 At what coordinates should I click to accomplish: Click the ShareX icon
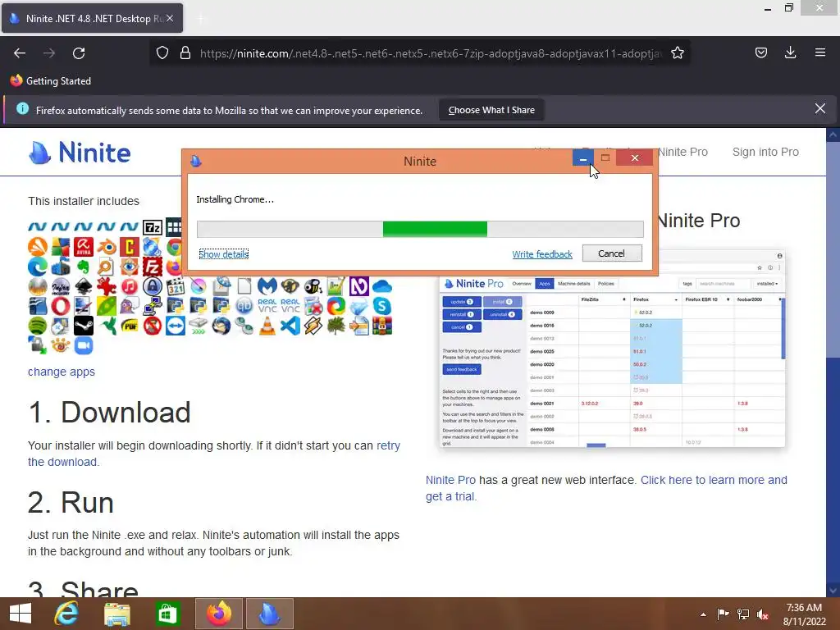pyautogui.click(x=336, y=307)
